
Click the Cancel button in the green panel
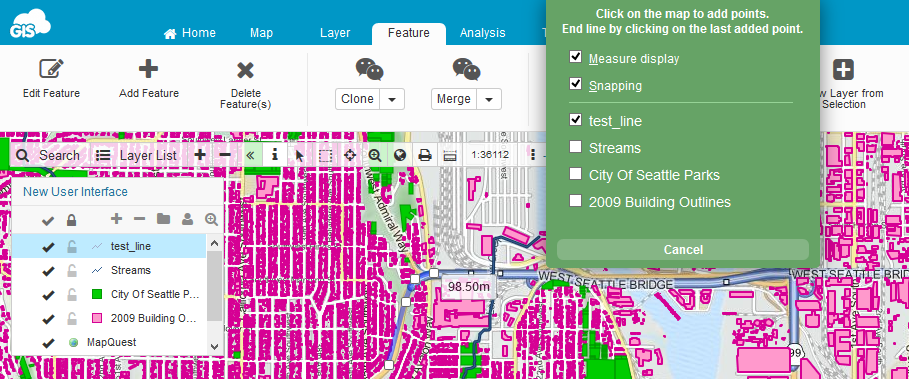pyautogui.click(x=683, y=250)
